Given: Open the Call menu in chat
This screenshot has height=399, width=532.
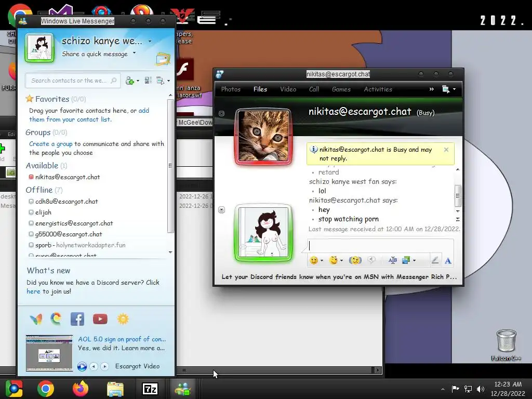Looking at the screenshot, I should (314, 89).
